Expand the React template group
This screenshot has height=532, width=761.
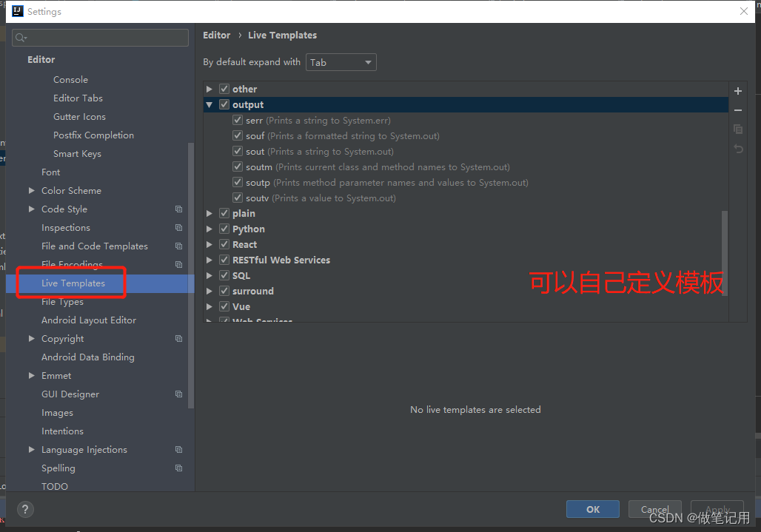pyautogui.click(x=209, y=244)
